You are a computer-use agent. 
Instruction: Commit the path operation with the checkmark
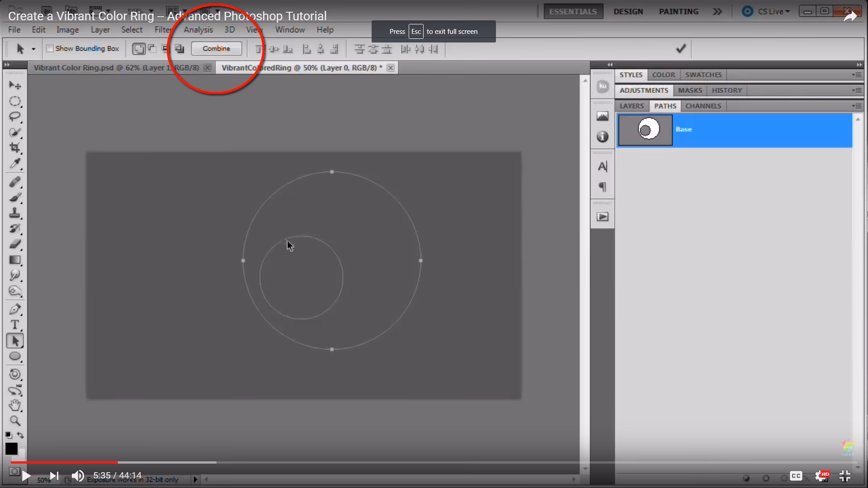681,48
